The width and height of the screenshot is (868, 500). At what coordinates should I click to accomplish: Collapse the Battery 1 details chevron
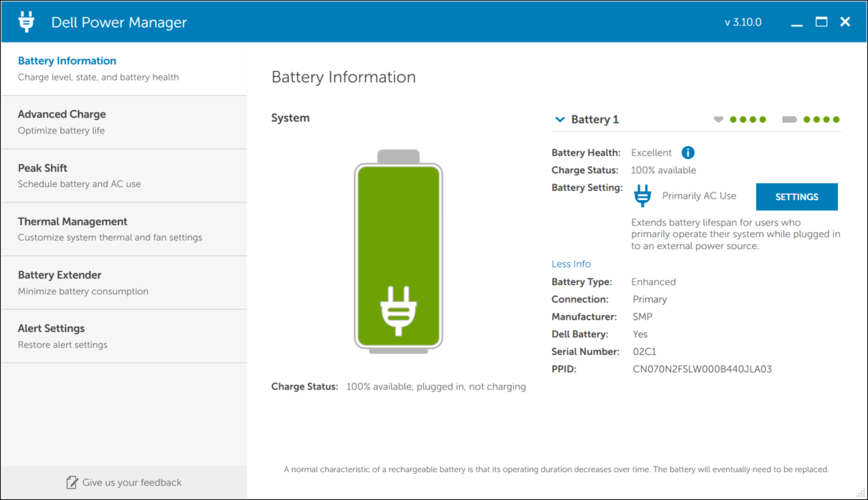pos(560,119)
